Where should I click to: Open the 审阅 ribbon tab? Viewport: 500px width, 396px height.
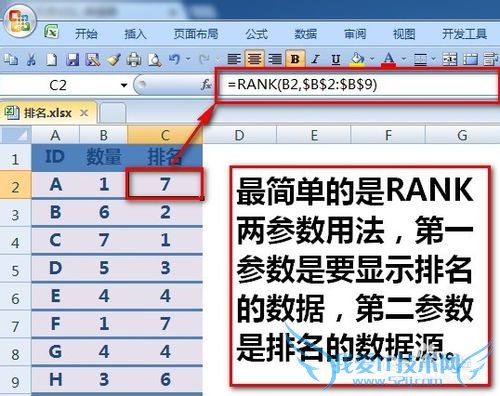(x=355, y=34)
